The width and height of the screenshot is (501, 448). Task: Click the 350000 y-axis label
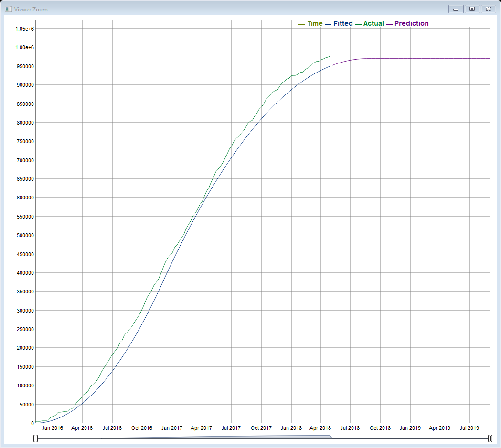coord(25,292)
